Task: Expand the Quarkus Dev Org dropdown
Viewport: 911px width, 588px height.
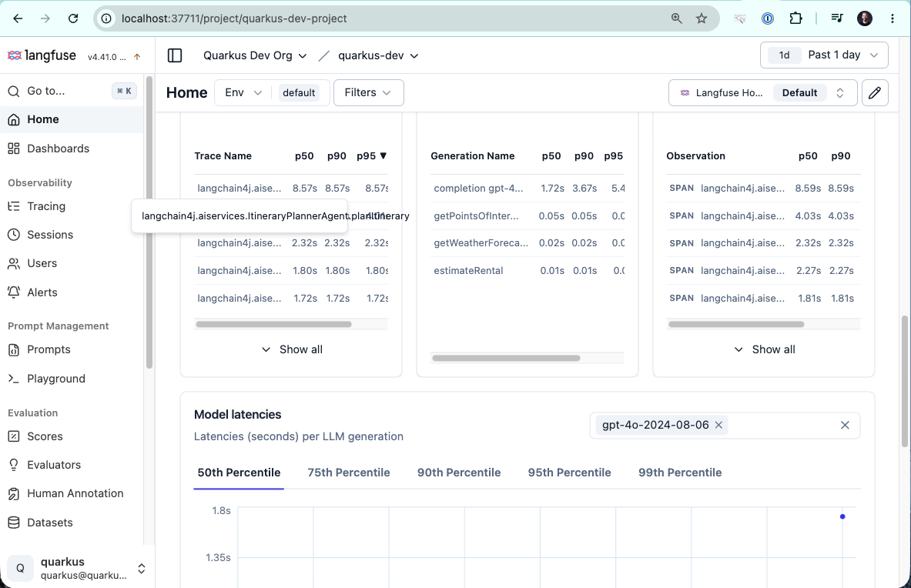Action: point(254,55)
